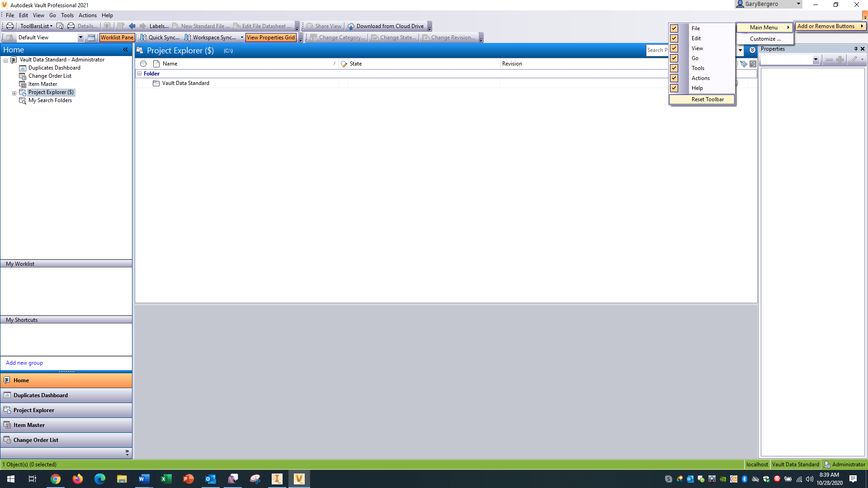Open the Duplicates Dashboard from the navigation tree

pos(54,67)
